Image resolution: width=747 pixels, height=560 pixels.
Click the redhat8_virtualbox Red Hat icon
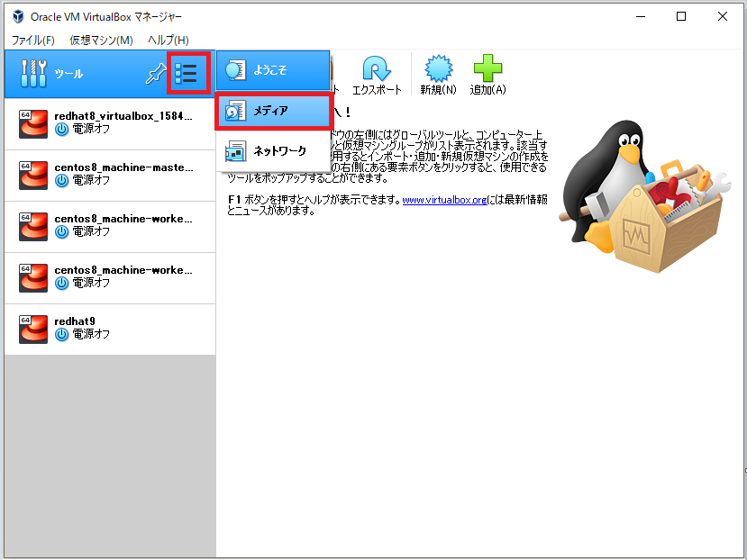click(x=33, y=124)
